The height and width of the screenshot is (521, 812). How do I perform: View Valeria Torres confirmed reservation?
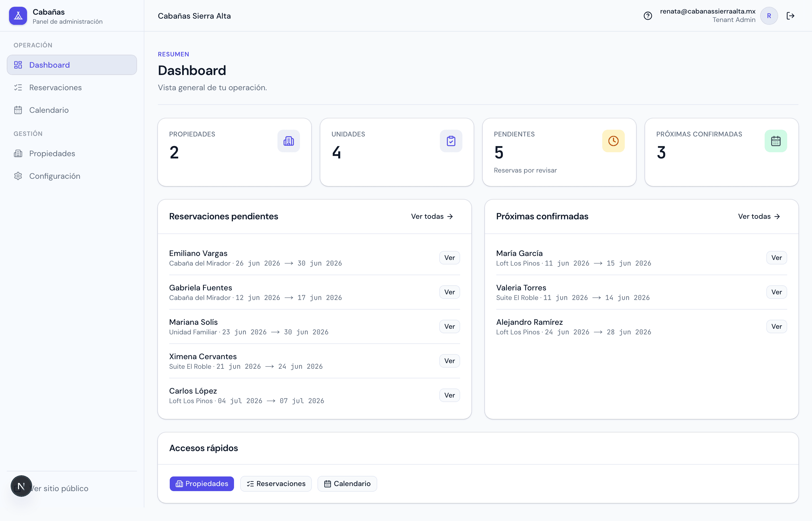click(x=776, y=292)
